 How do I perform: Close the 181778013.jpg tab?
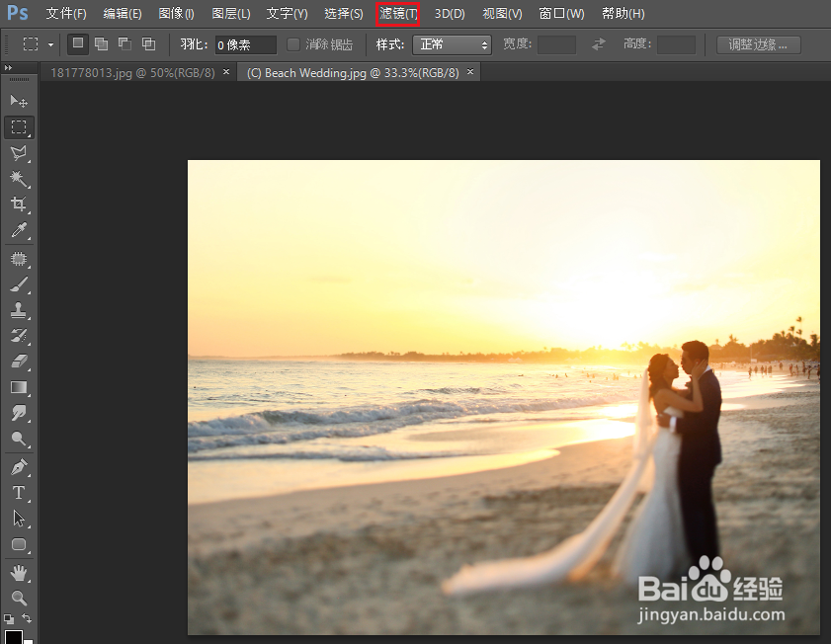coord(226,71)
